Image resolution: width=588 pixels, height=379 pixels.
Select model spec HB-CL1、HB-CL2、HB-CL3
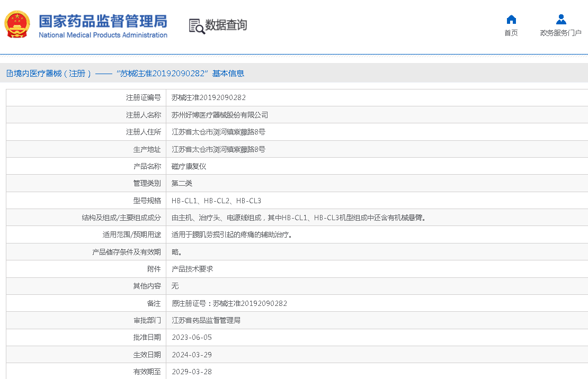click(216, 201)
